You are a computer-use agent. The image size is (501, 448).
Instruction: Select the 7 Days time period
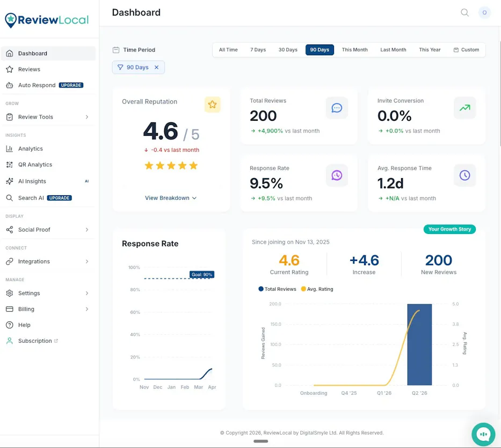(x=258, y=50)
